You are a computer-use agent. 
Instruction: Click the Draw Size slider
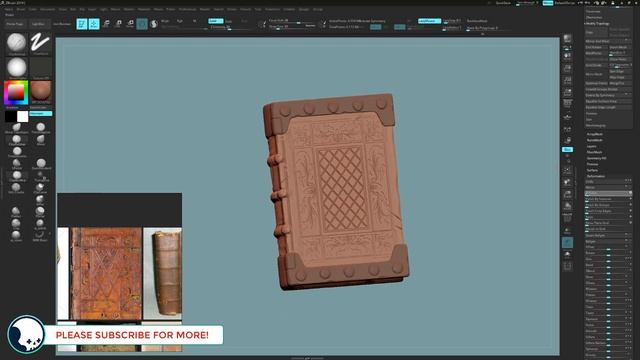286,27
